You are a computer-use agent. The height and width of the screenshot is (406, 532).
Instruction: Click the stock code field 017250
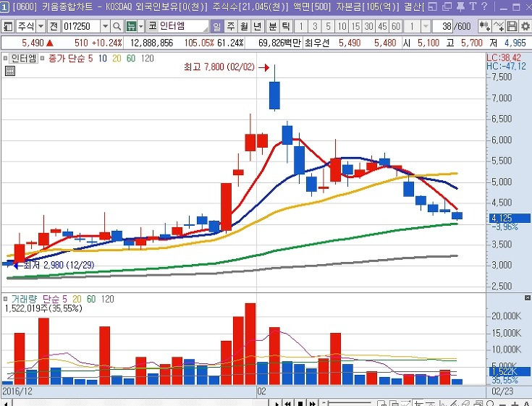coord(81,26)
